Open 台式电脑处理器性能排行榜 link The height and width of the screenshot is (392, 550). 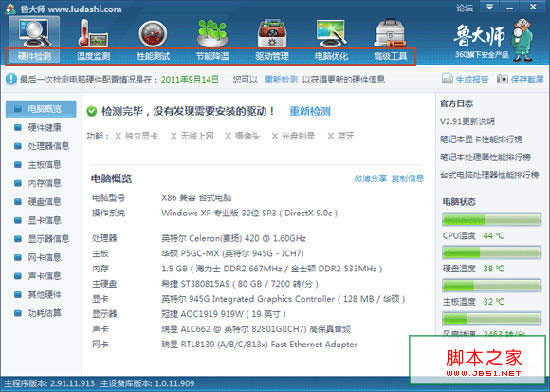(490, 175)
